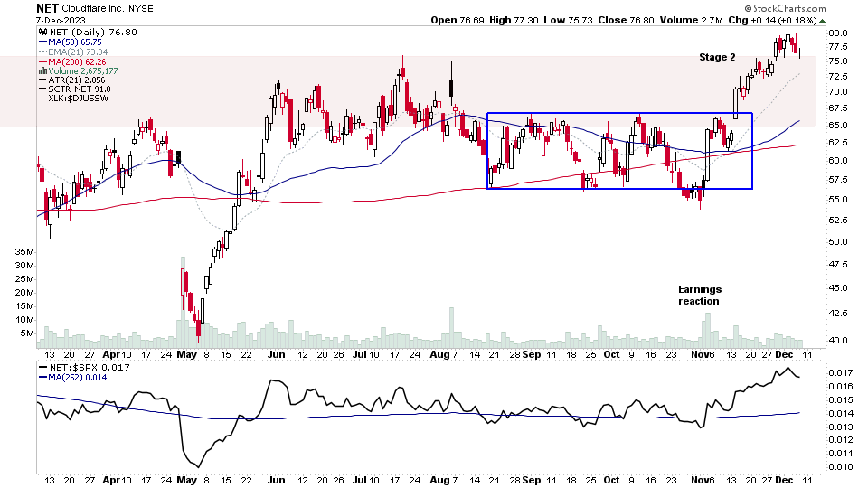Click the NYSE exchange label
Viewport: 868px width, 488px height.
click(x=141, y=9)
